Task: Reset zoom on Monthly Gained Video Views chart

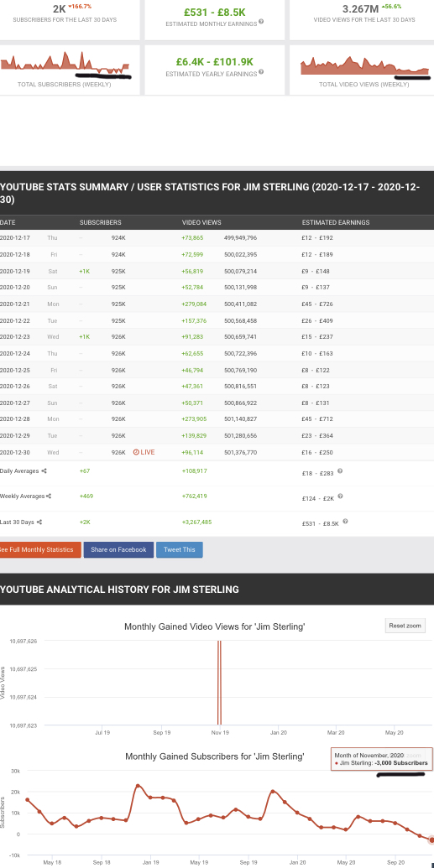Action: pyautogui.click(x=405, y=626)
